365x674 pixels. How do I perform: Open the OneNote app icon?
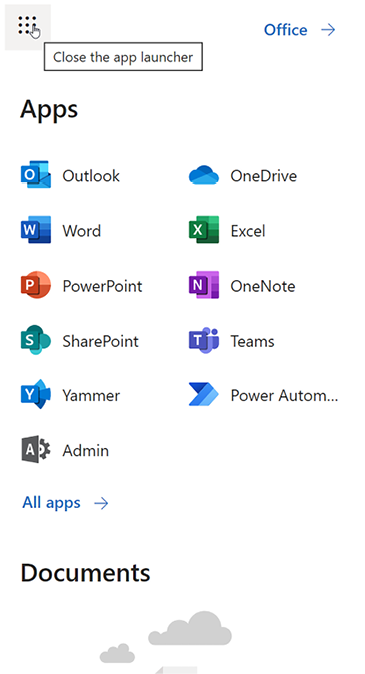[x=204, y=285]
